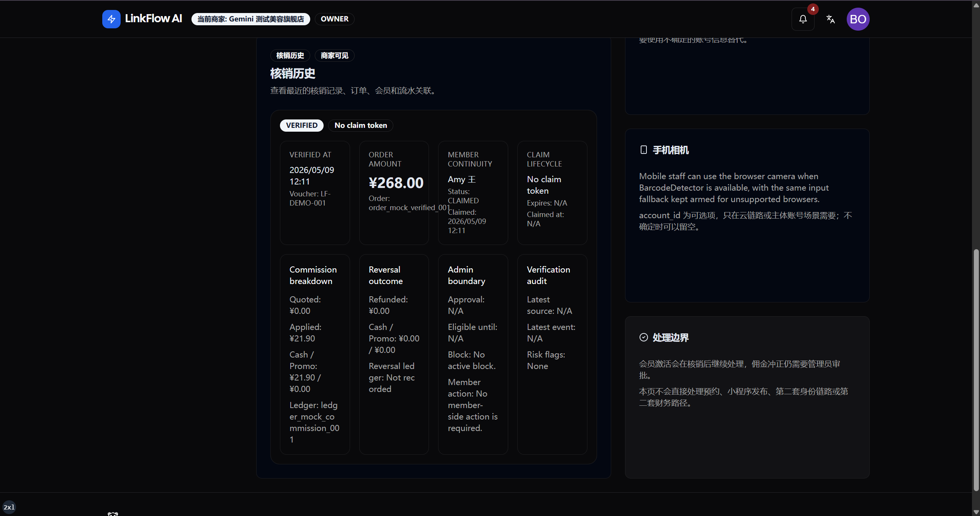The height and width of the screenshot is (516, 980).
Task: Click the 本页不会直接处理预约 paragraph
Action: (x=743, y=397)
